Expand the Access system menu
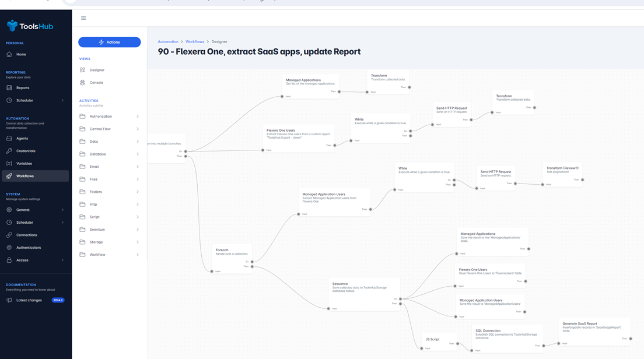The height and width of the screenshot is (359, 644). click(x=62, y=260)
